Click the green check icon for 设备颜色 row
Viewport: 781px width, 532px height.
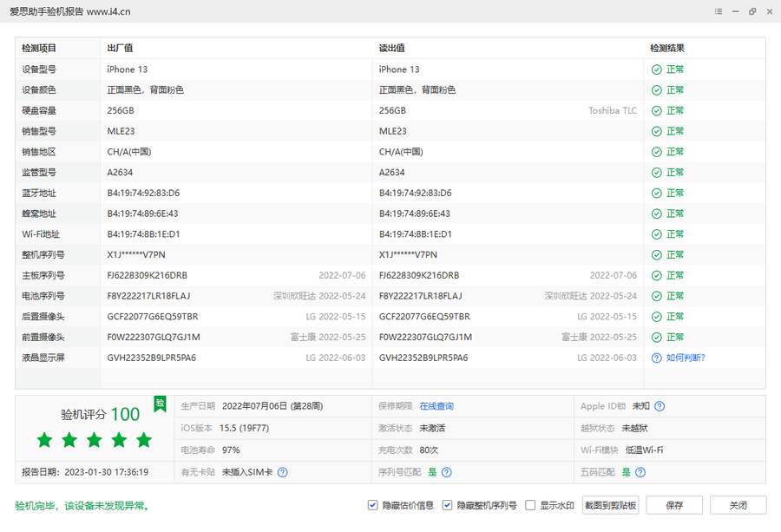pos(657,90)
